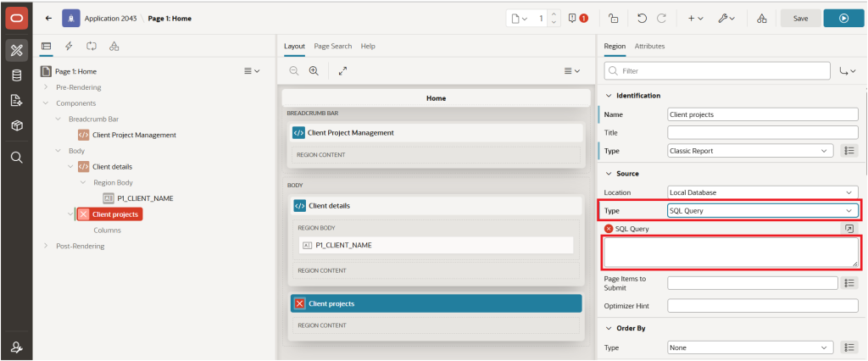Viewport: 868px width, 361px height.
Task: Zoom out the layout view
Action: (x=294, y=71)
